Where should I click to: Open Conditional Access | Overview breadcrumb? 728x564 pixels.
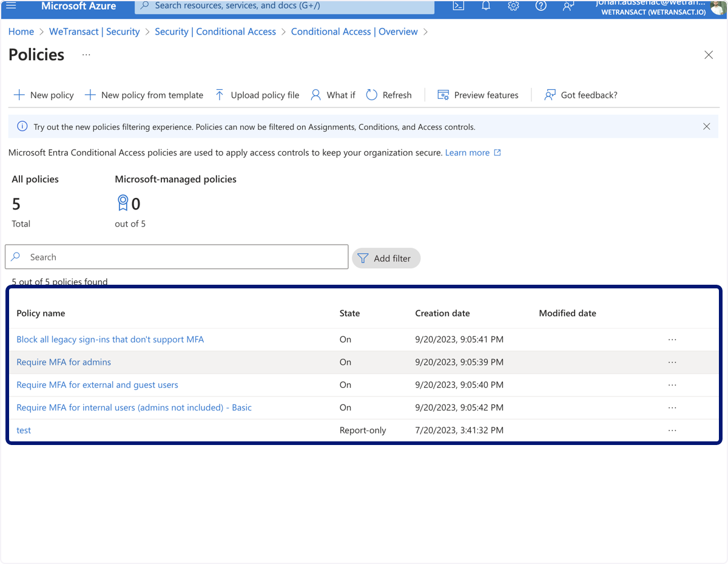pos(354,32)
